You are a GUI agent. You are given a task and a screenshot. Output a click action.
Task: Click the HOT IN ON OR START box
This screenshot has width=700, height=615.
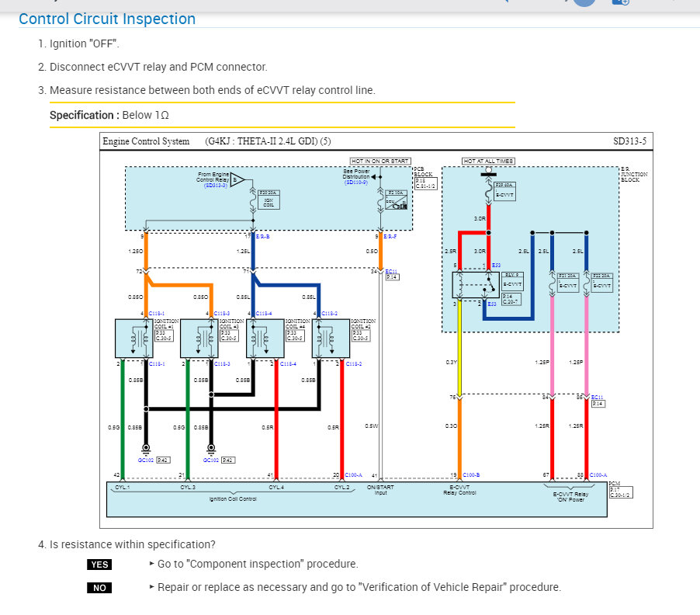coord(380,161)
